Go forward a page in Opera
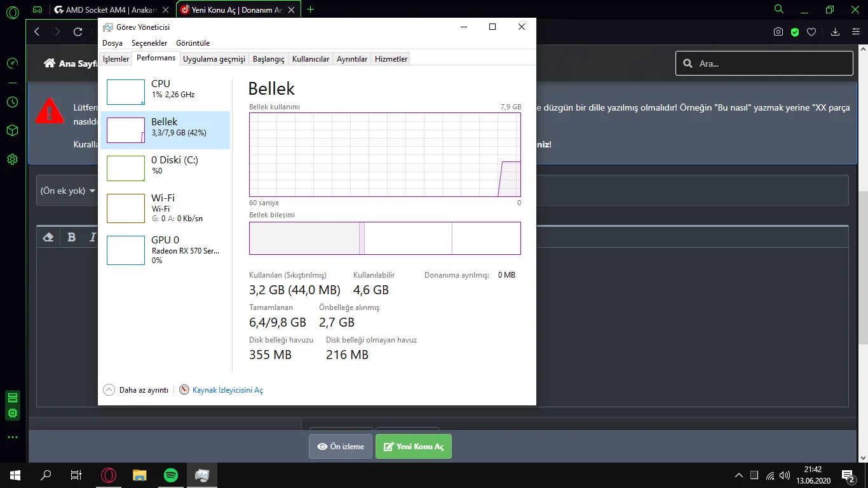Screen dimensions: 868x488 coord(57,32)
